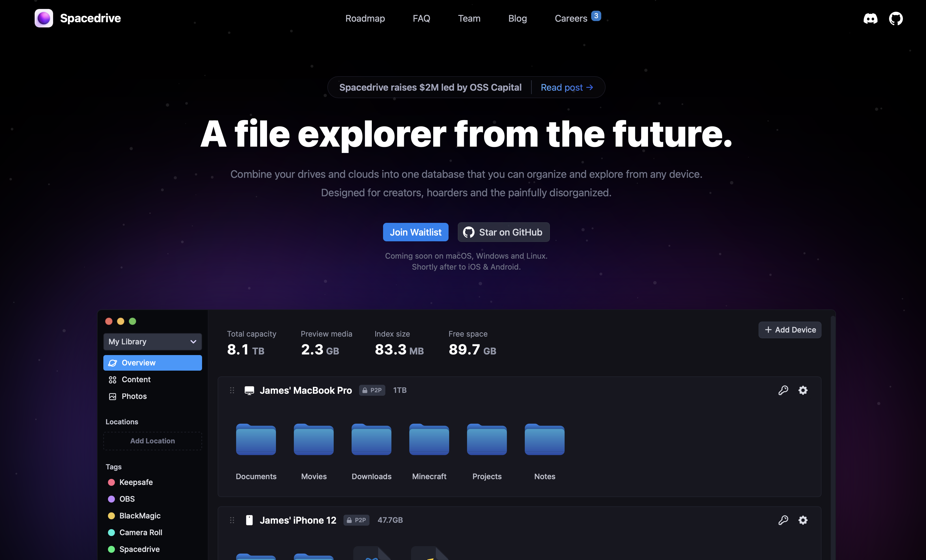Open the Documents folder
Viewport: 926px width, 560px height.
[256, 440]
